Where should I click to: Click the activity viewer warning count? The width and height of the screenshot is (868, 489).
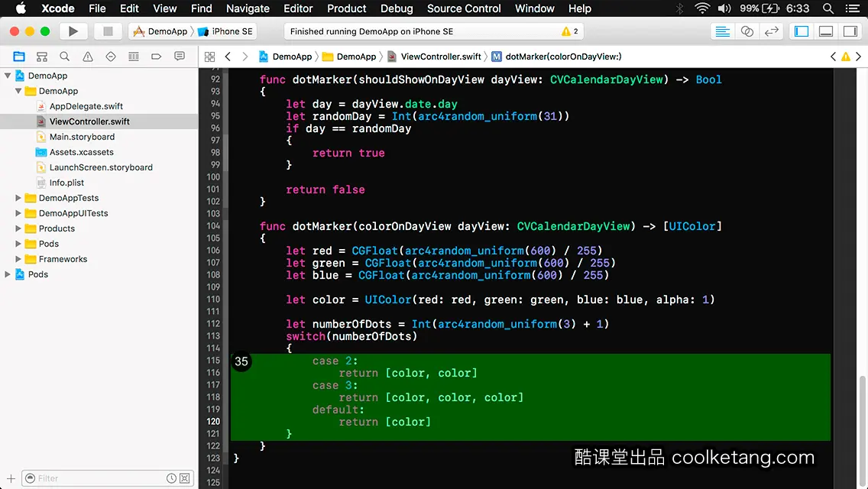click(x=570, y=31)
